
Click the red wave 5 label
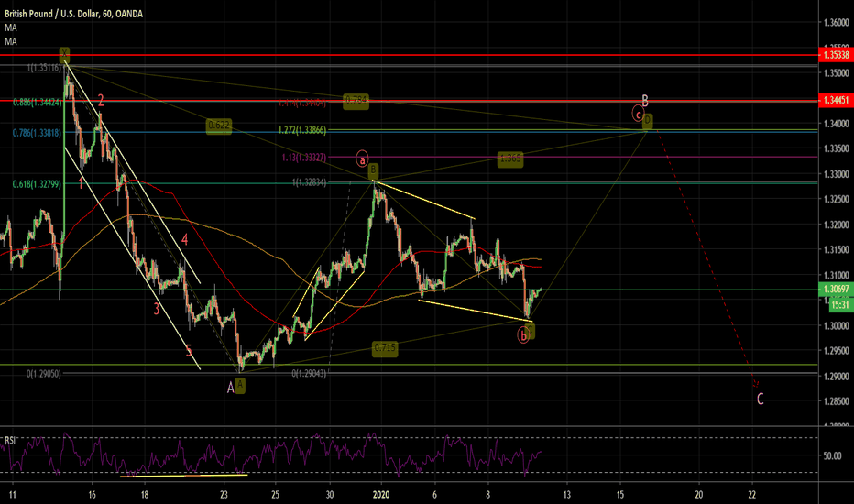click(x=189, y=351)
